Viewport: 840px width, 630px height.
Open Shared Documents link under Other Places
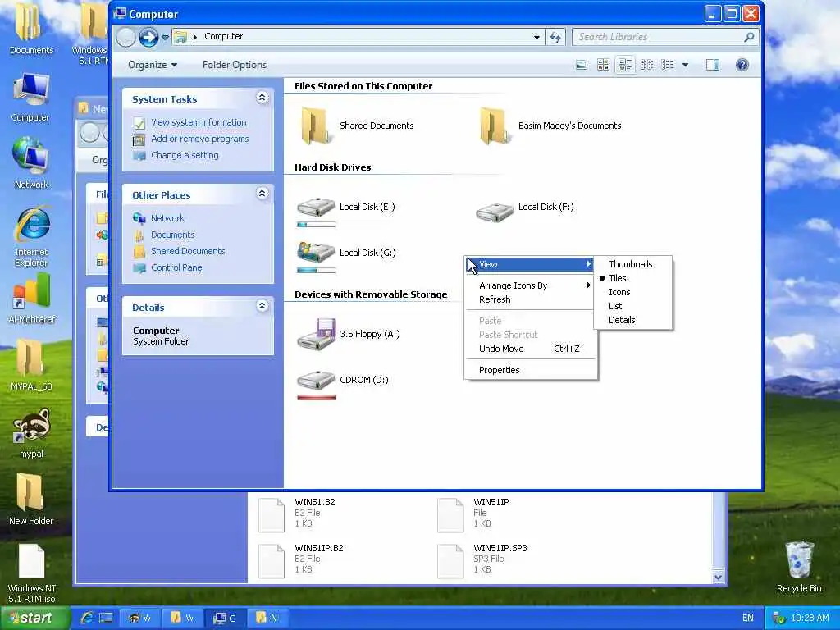[x=188, y=251]
